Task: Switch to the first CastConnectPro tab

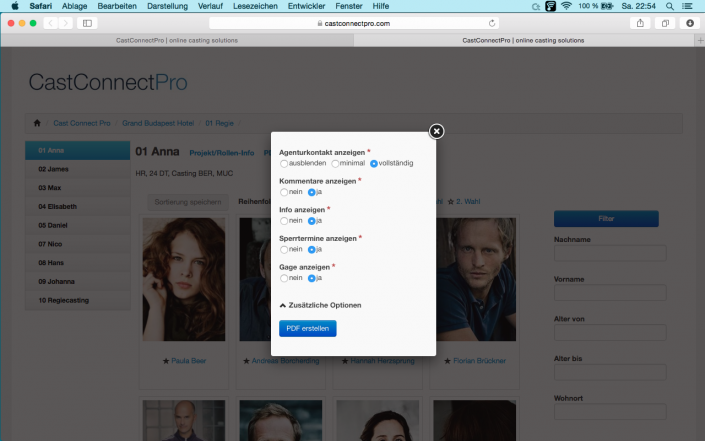Action: coord(177,40)
